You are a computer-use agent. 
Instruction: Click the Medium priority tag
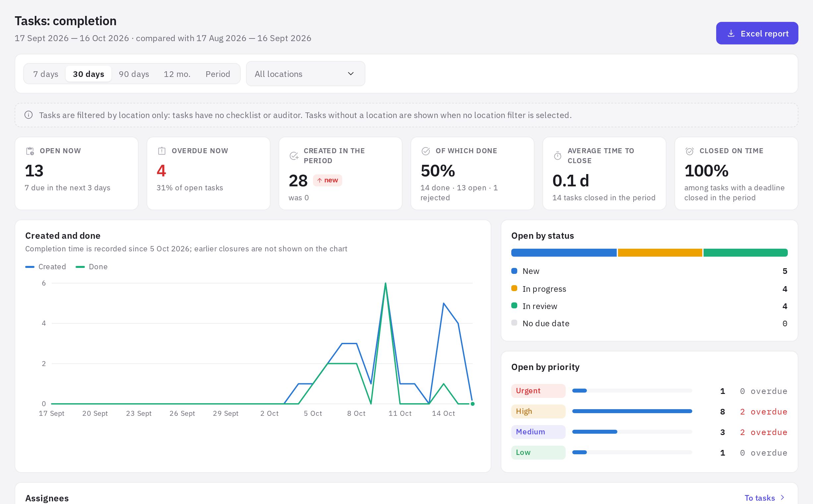(538, 432)
